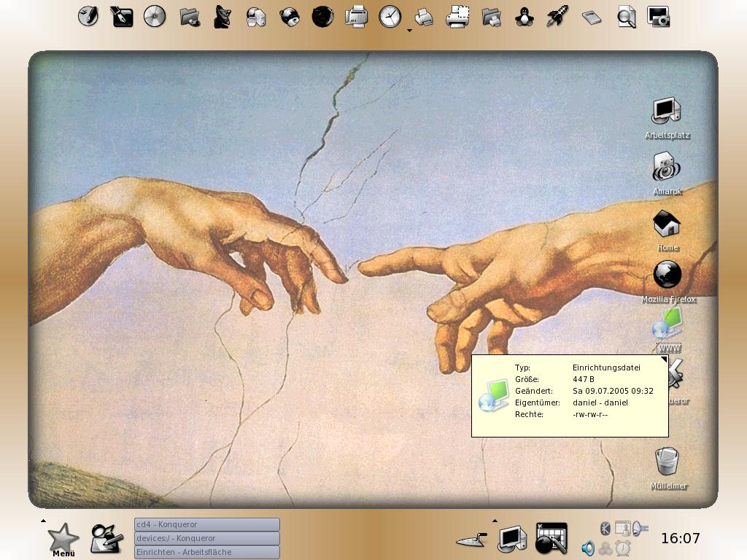The width and height of the screenshot is (747, 560).
Task: Open the computer monitor icon in bottom panel
Action: pos(512,539)
